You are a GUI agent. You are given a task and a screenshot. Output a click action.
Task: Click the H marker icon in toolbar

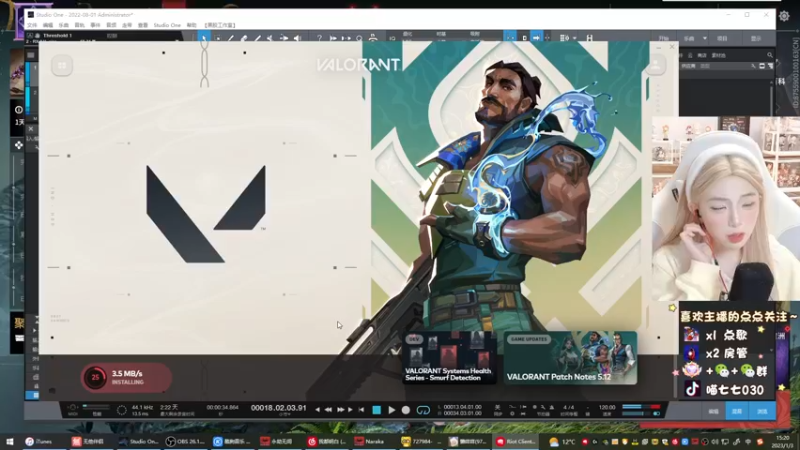[x=589, y=38]
